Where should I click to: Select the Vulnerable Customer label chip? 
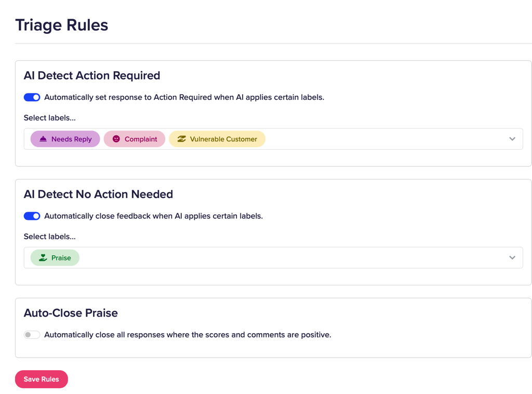[x=217, y=139]
